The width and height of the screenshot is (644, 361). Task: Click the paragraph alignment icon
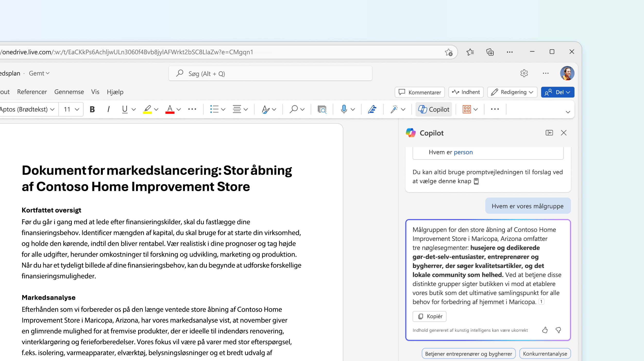(237, 109)
